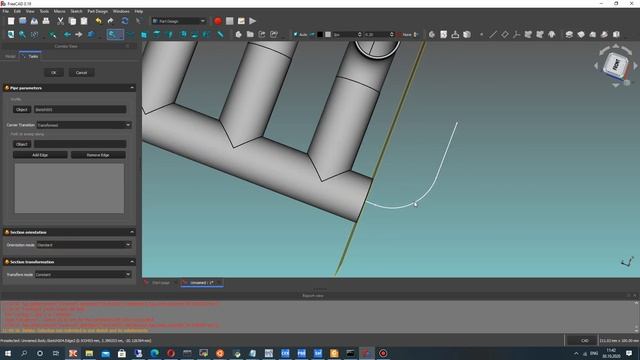Open the Sketch menu
The width and height of the screenshot is (640, 360).
[76, 11]
